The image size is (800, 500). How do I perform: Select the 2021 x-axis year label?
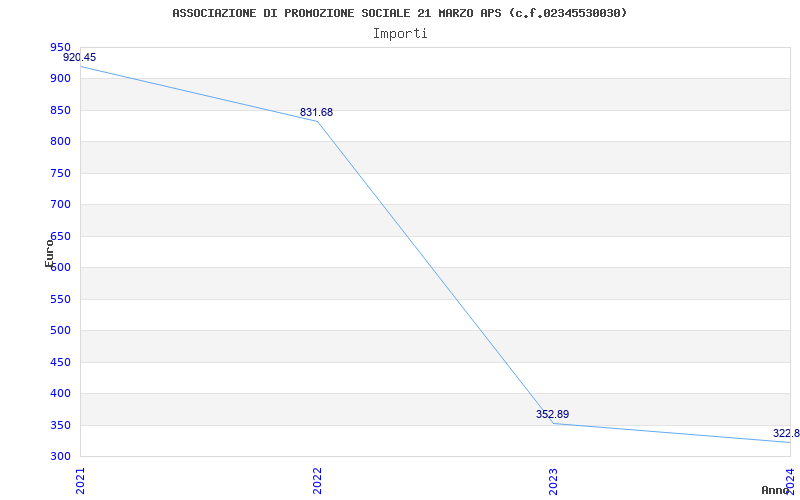pos(81,481)
